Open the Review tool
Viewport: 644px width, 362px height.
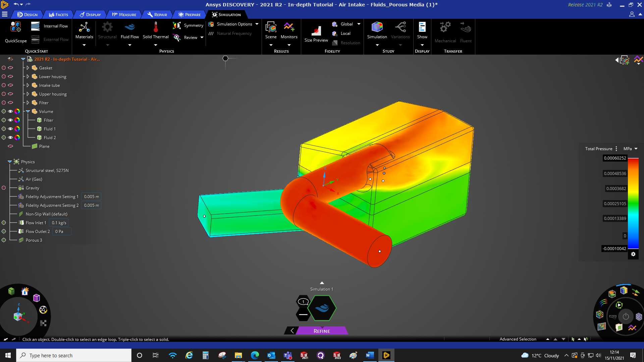tap(185, 38)
